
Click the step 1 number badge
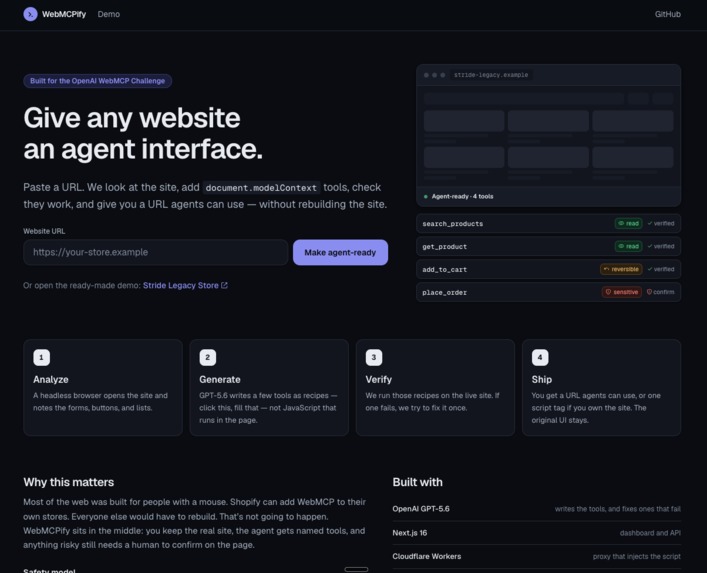pos(41,358)
